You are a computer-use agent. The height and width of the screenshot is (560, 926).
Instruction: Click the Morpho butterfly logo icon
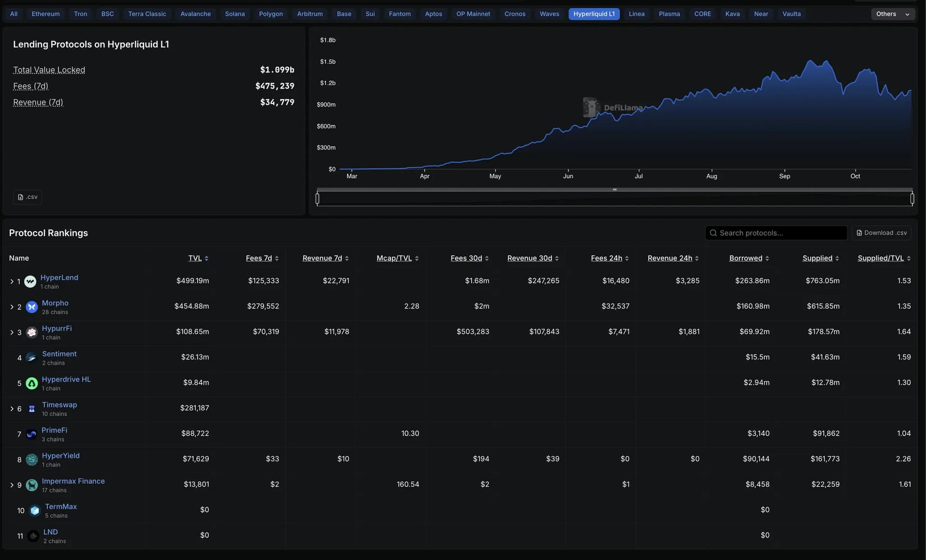[32, 307]
